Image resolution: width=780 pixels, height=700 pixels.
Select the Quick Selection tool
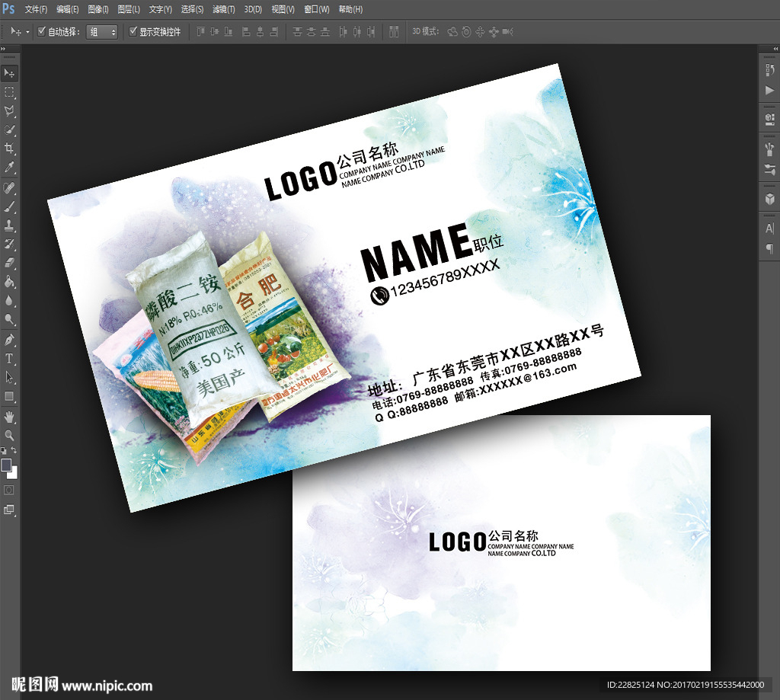(x=9, y=129)
